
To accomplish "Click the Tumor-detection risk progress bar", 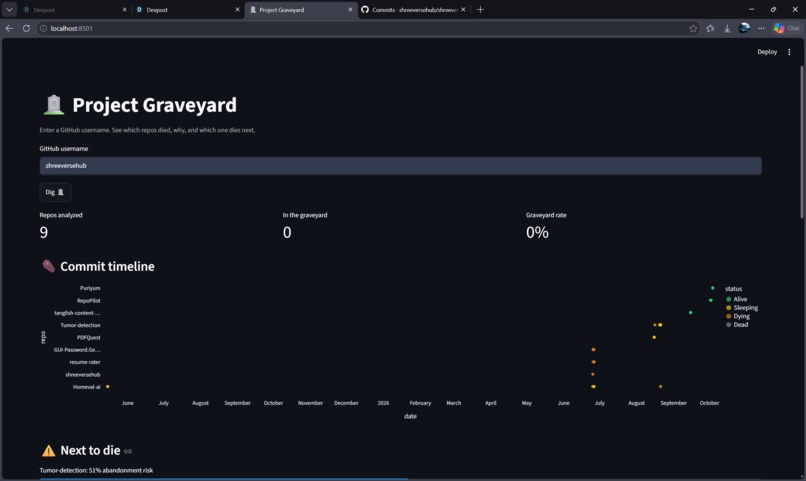I will (400, 479).
